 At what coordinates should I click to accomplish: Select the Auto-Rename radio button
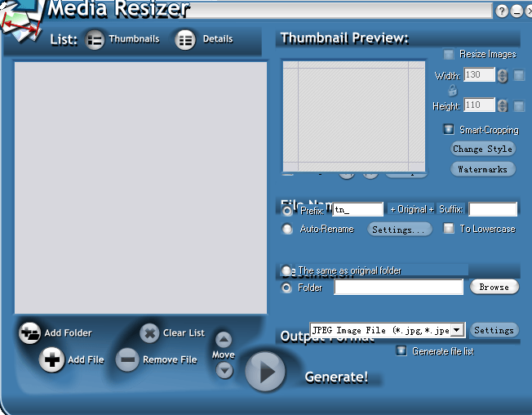(287, 229)
